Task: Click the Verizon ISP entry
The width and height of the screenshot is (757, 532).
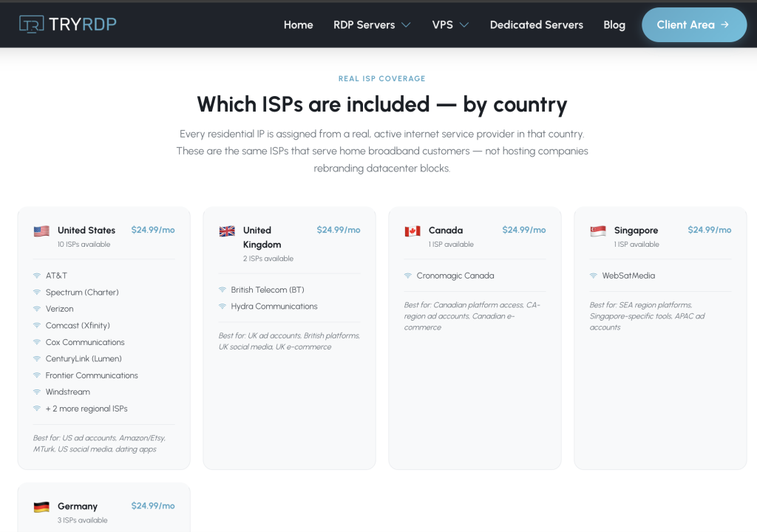Action: (59, 308)
